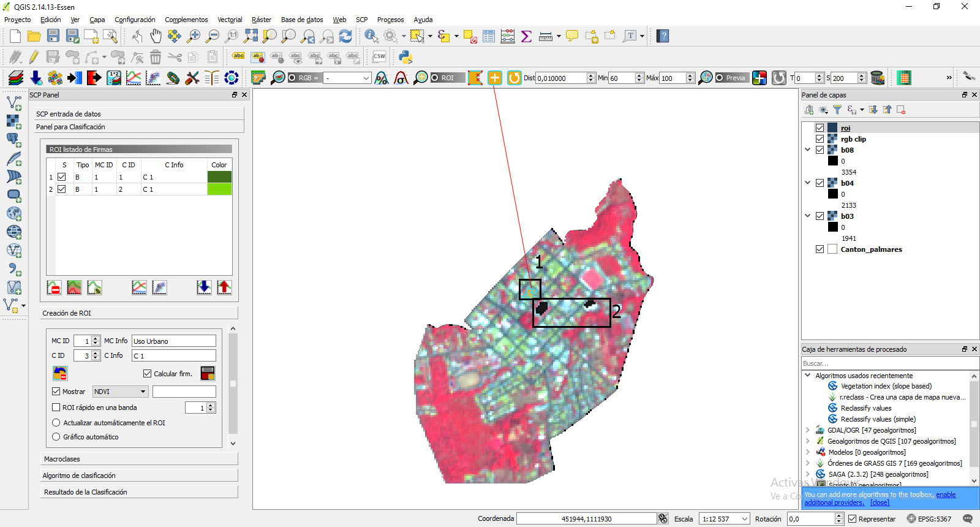Screen dimensions: 980x527
Task: Toggle editing with the yellow pencil icon
Action: pos(34,57)
